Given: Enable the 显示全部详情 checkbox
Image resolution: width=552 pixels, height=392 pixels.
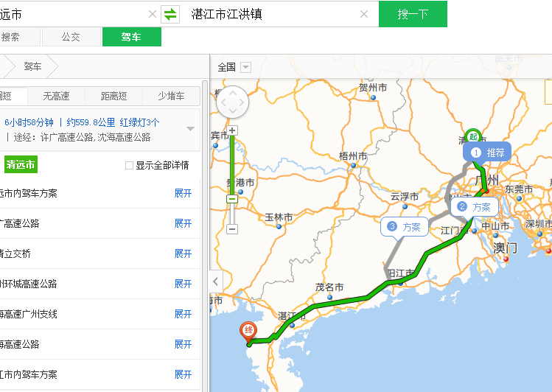Looking at the screenshot, I should [130, 165].
